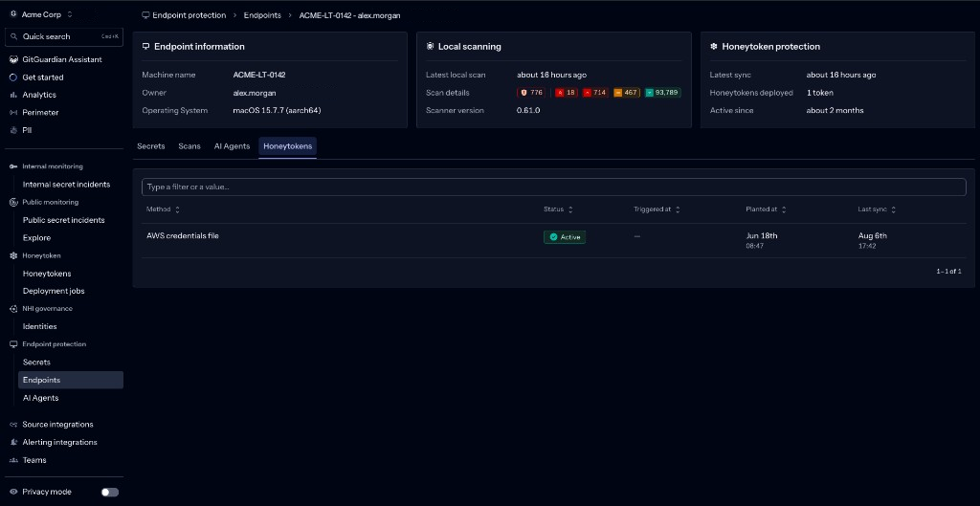
Task: Select the Honeytokens tab
Action: coord(287,146)
